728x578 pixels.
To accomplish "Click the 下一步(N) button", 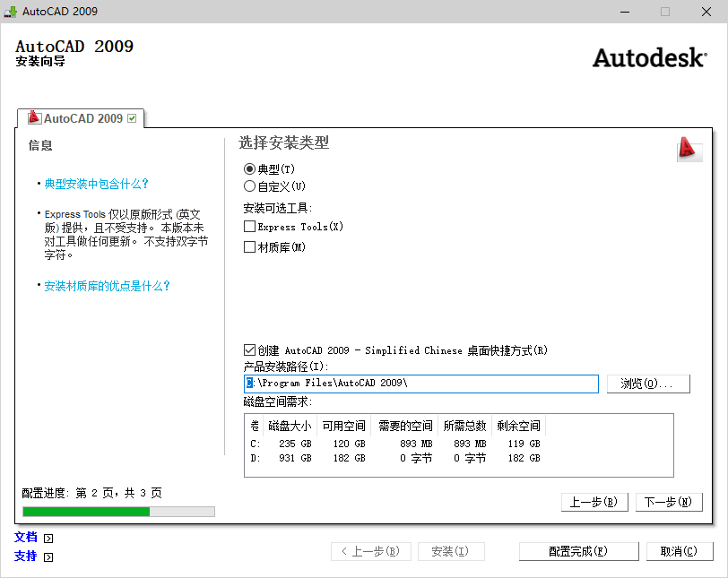I will [669, 502].
